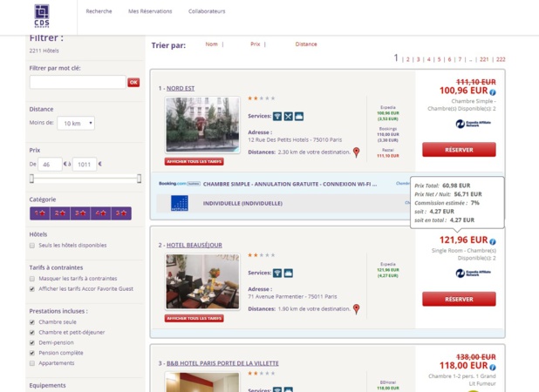This screenshot has height=392, width=539.
Task: Click info icon beside 121,96 EUR price
Action: [493, 241]
